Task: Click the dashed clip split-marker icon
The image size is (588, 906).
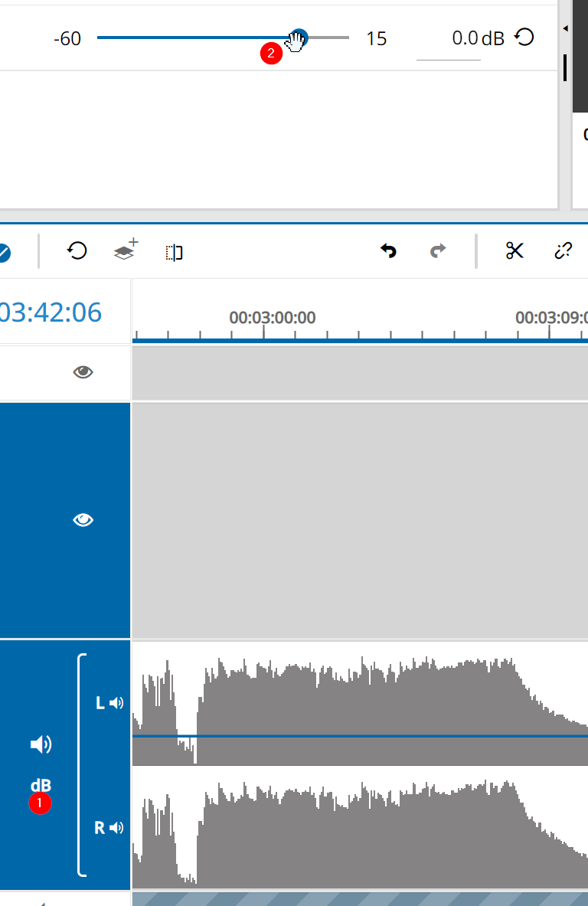Action: coord(174,252)
